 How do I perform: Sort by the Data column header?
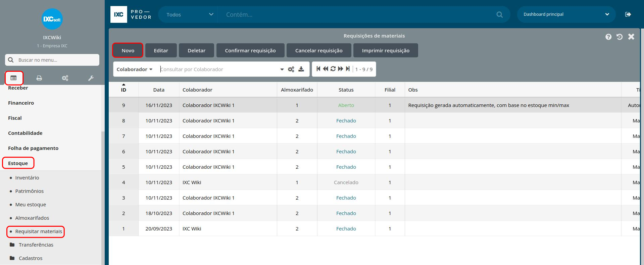point(159,90)
